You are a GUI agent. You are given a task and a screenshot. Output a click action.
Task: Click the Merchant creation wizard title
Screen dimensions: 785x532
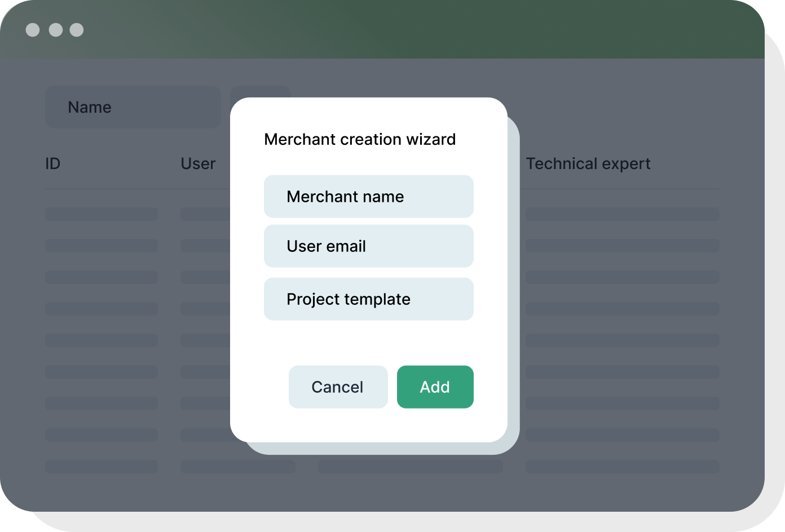[x=360, y=139]
